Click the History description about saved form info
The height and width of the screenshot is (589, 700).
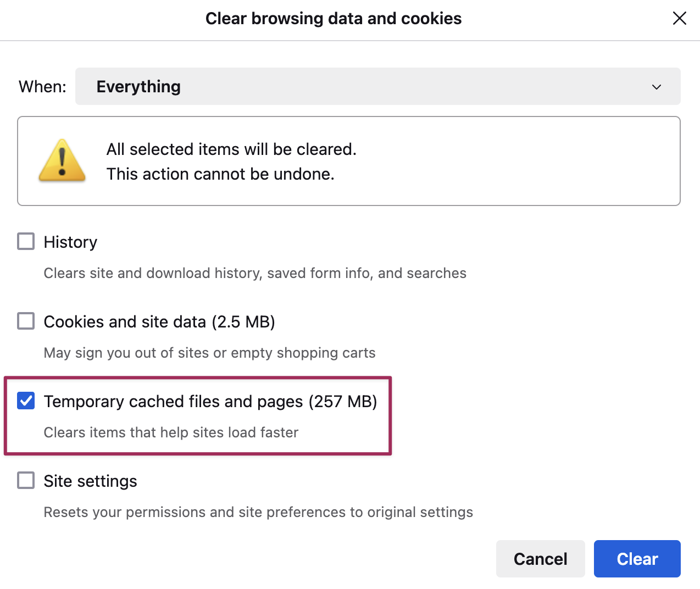pyautogui.click(x=254, y=273)
